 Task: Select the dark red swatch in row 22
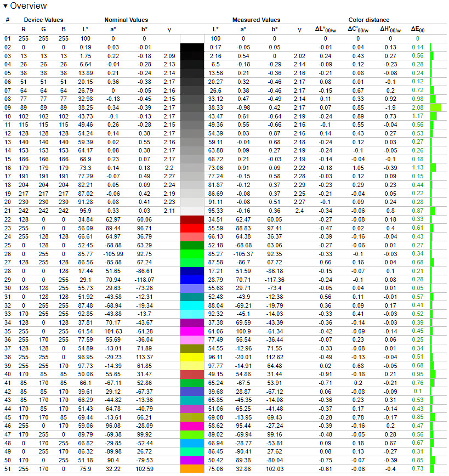(192, 219)
